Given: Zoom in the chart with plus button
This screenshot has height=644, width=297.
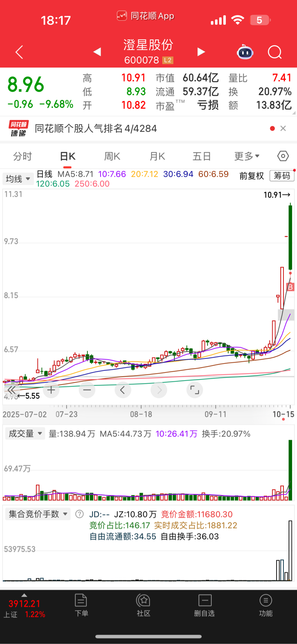Looking at the screenshot, I should coord(51,390).
